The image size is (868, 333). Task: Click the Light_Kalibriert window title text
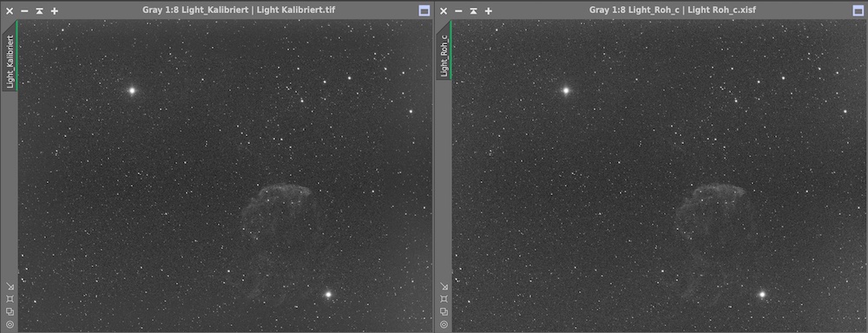[239, 10]
